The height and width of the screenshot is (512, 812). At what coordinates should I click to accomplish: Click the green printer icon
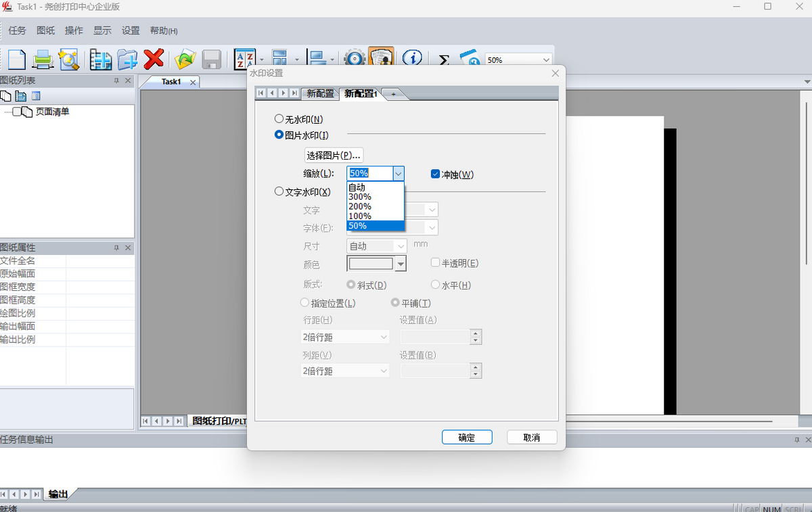[x=43, y=59]
